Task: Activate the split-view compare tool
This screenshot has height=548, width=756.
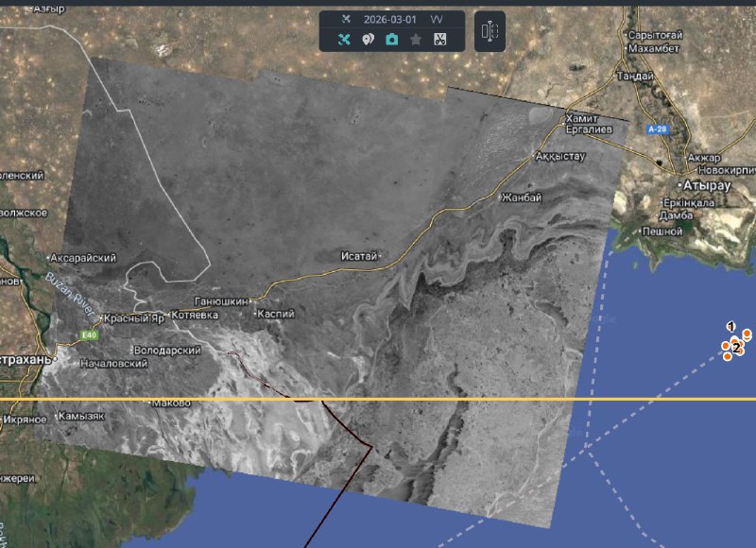Action: (x=489, y=31)
